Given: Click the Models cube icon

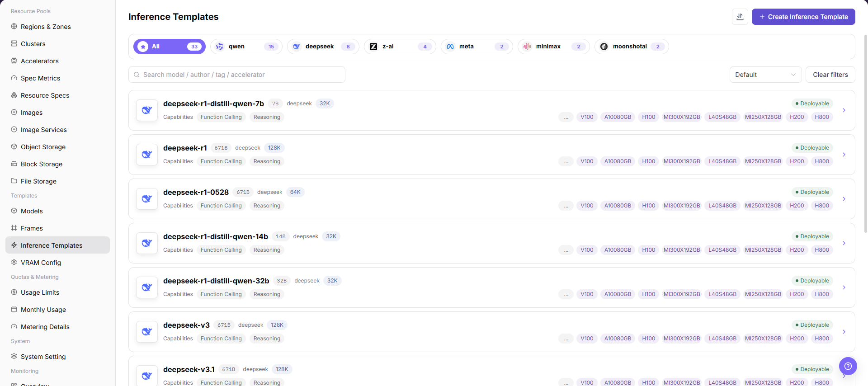Looking at the screenshot, I should coord(14,211).
